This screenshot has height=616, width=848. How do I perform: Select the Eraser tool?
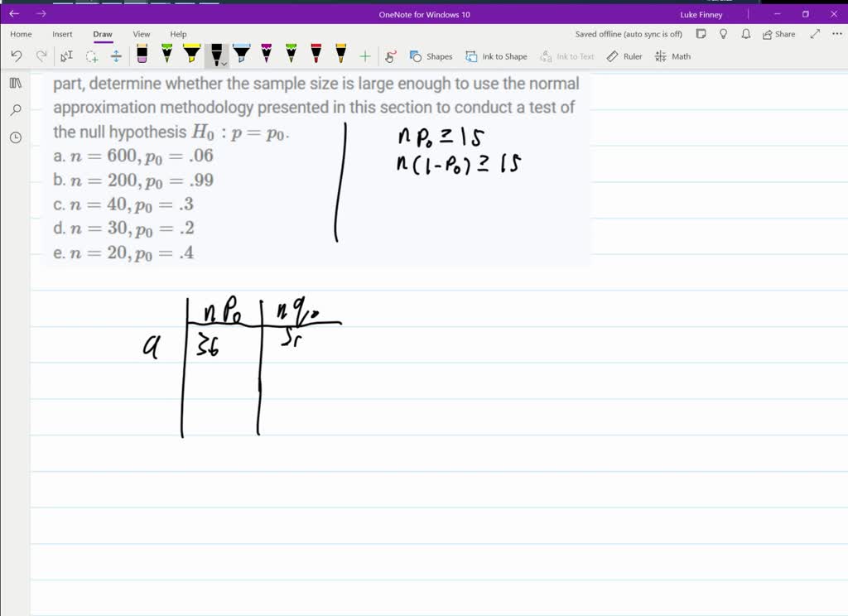tap(141, 55)
